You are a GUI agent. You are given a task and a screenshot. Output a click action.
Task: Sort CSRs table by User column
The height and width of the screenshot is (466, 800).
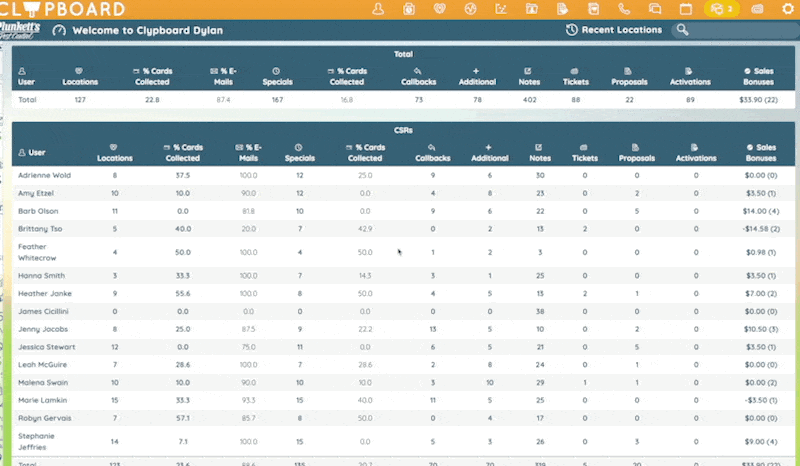pos(32,153)
